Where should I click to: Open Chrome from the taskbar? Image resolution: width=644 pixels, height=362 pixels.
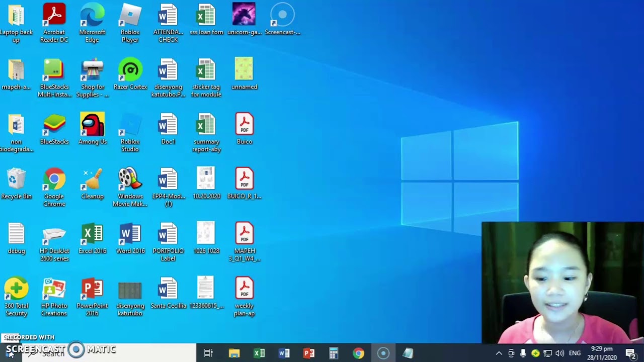358,353
